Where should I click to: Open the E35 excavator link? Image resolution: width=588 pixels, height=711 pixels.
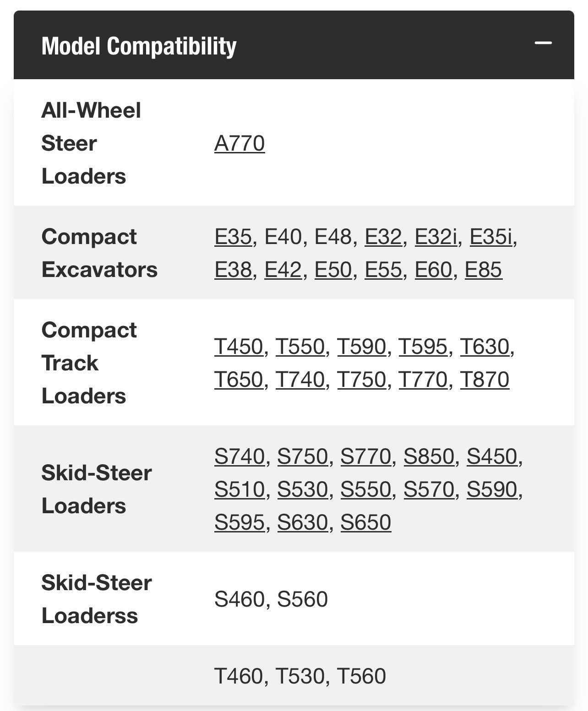pyautogui.click(x=233, y=237)
